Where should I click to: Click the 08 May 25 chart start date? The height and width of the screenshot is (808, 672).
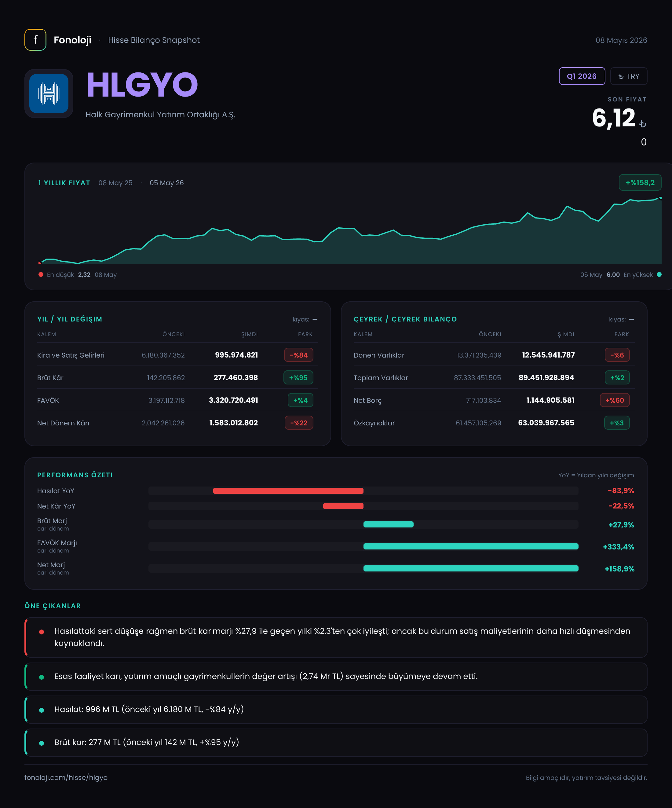[x=115, y=183]
